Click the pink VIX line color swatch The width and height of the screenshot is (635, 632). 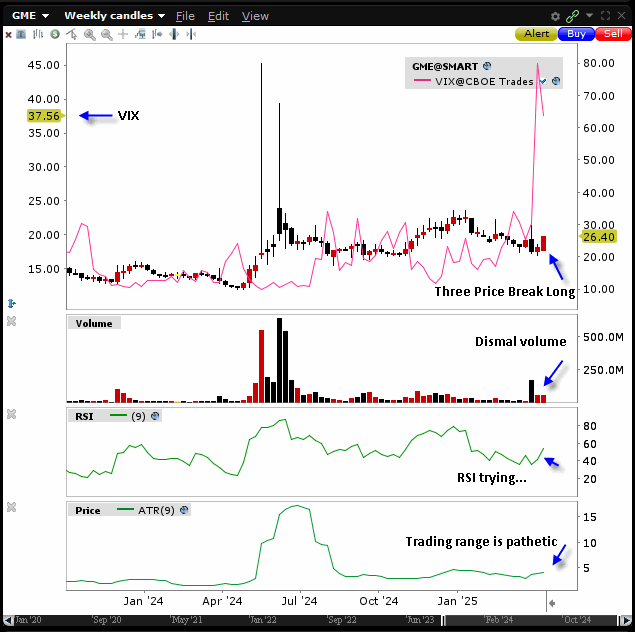coord(422,81)
